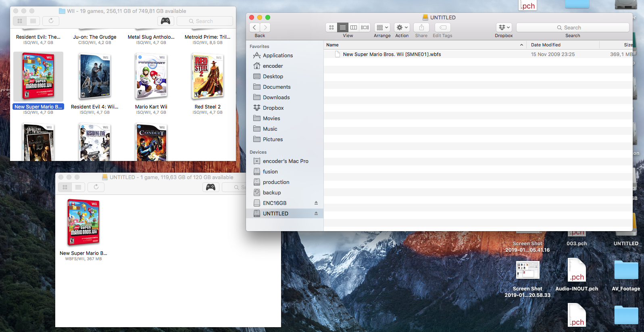Click Metroid Prime: Tril... game title
The width and height of the screenshot is (644, 332).
208,37
